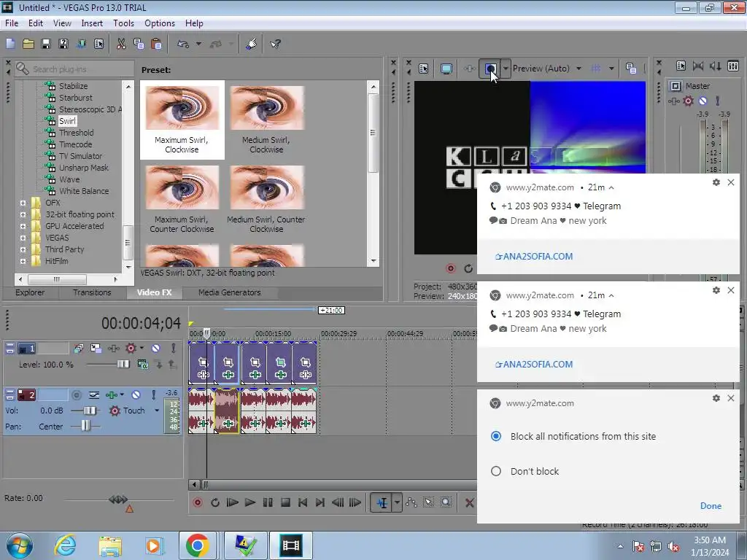
Task: Expand the VEGAS plug-in folder
Action: [23, 238]
